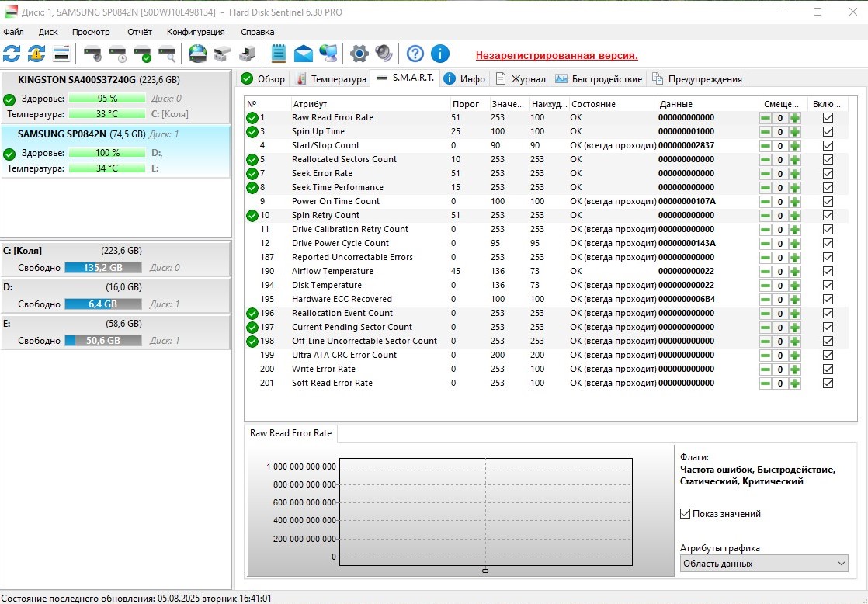The width and height of the screenshot is (868, 604).
Task: Decrease offset for Seek Error Rate with minus
Action: tap(766, 174)
